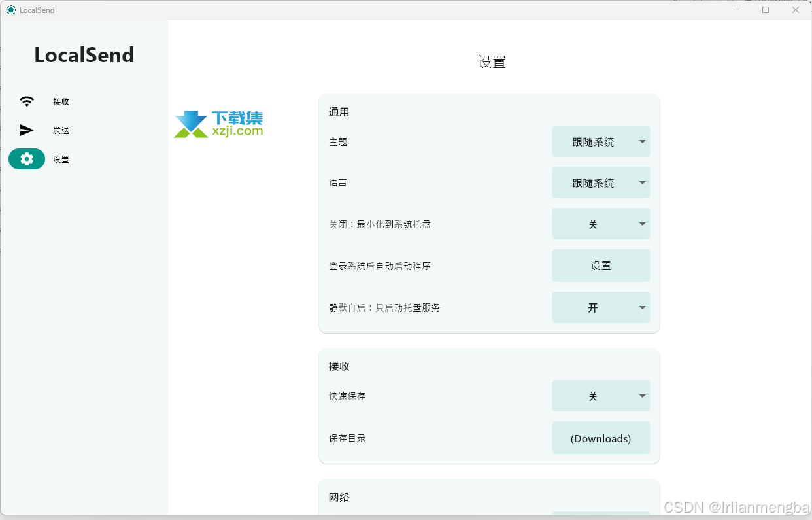Open the 语言 language dropdown

click(601, 182)
